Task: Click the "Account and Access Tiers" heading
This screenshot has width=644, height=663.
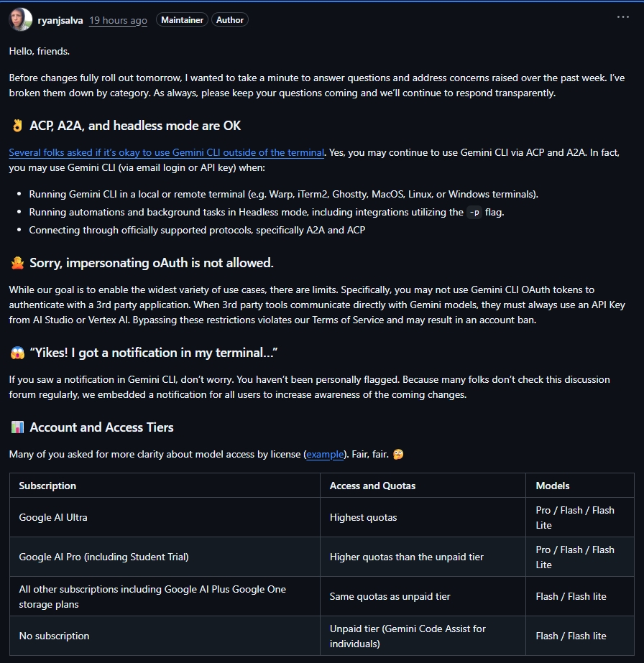Action: pos(101,427)
